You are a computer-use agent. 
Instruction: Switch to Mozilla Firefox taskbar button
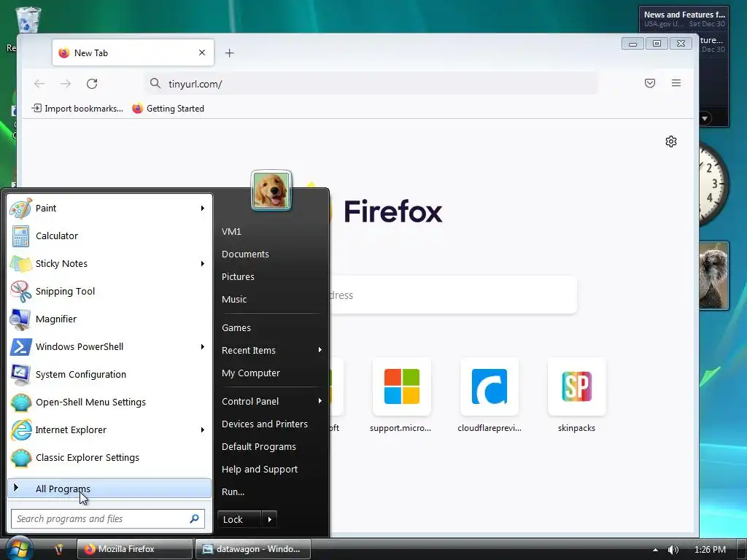pos(135,549)
